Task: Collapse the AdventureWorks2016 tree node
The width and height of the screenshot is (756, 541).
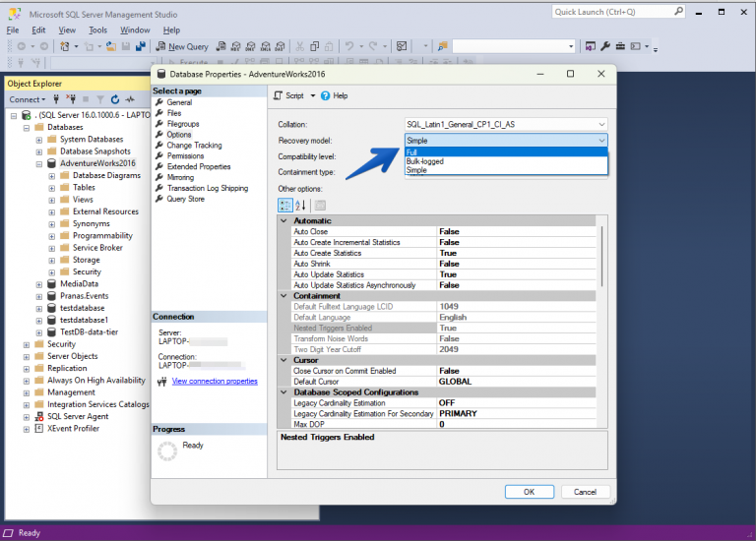Action: (39, 164)
